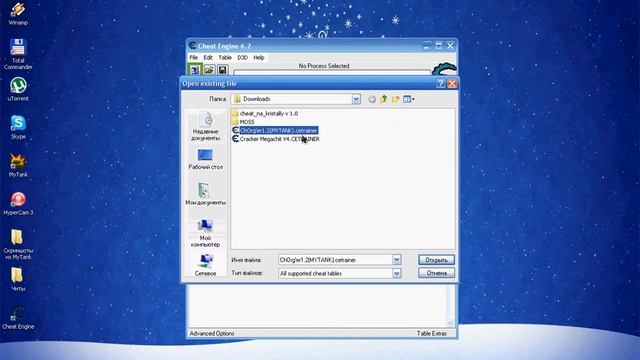
Task: Select the cheat_na_kristally v 1.0 folder
Action: pyautogui.click(x=264, y=113)
